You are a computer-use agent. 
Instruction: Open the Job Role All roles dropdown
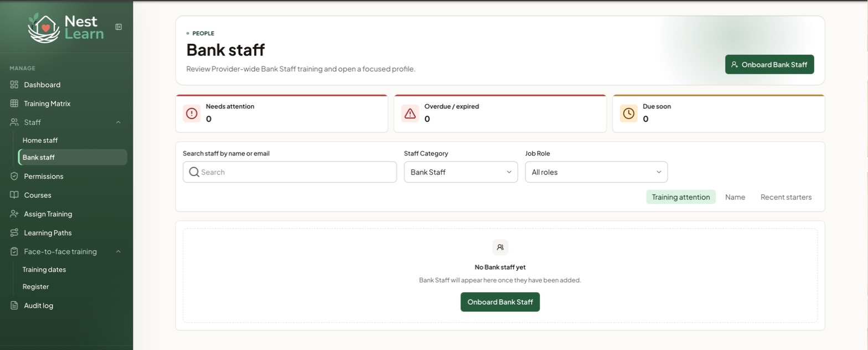(596, 172)
